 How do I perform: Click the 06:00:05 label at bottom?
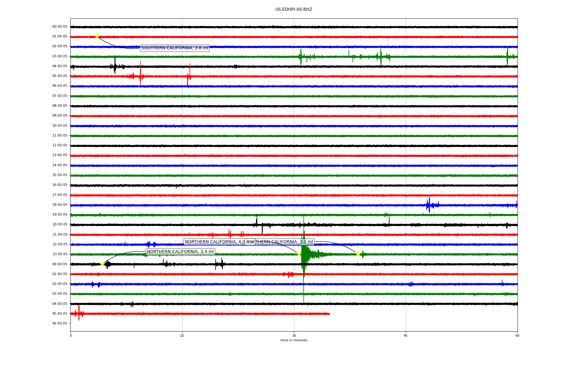60,324
